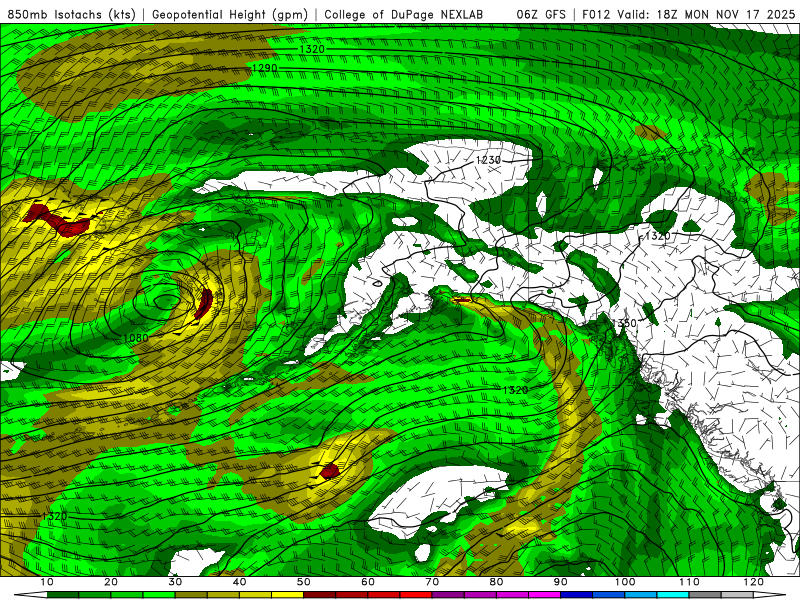The height and width of the screenshot is (600, 800).
Task: Click the purple 70-75 kt legend swatch
Action: pos(448,595)
